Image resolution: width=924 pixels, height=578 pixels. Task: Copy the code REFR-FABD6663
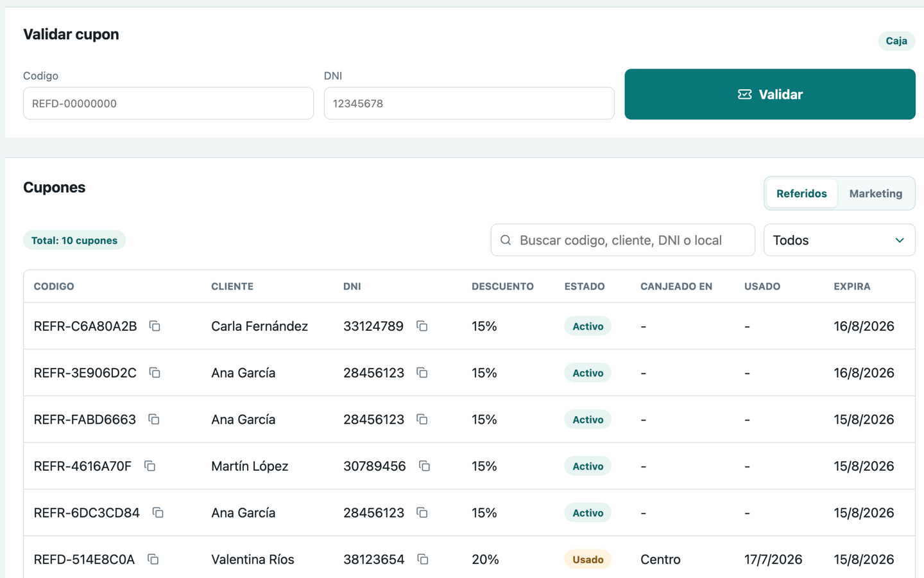coord(154,419)
